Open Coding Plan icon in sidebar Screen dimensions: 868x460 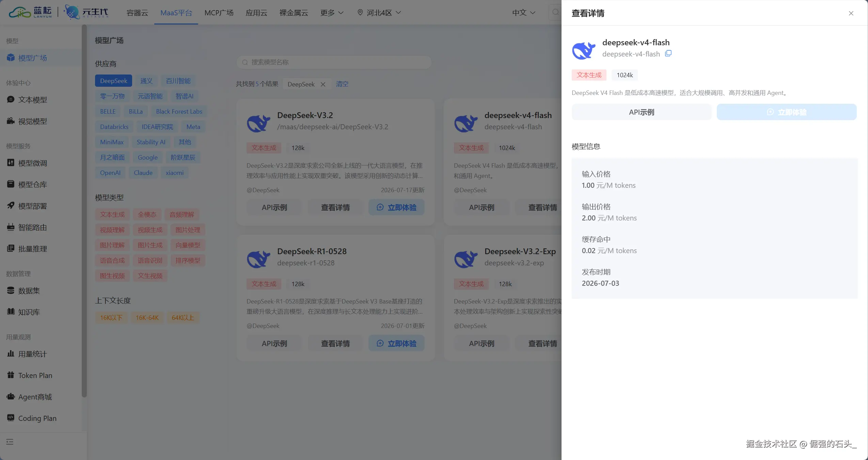coord(11,418)
